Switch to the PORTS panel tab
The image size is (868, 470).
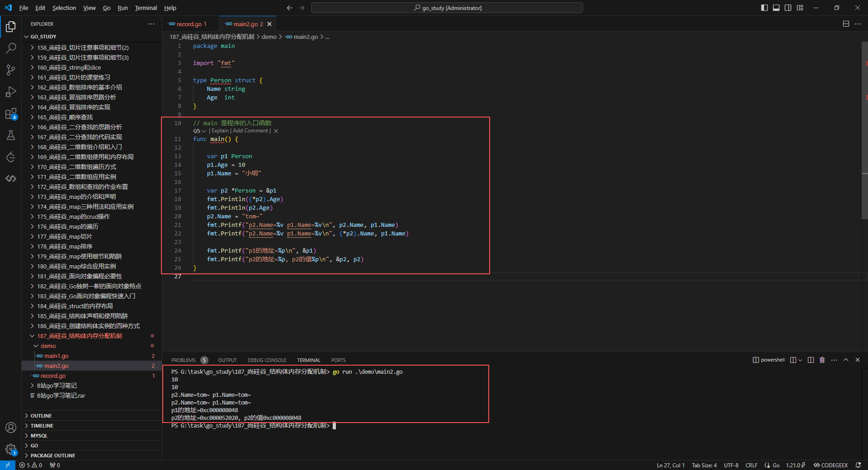[x=338, y=360]
